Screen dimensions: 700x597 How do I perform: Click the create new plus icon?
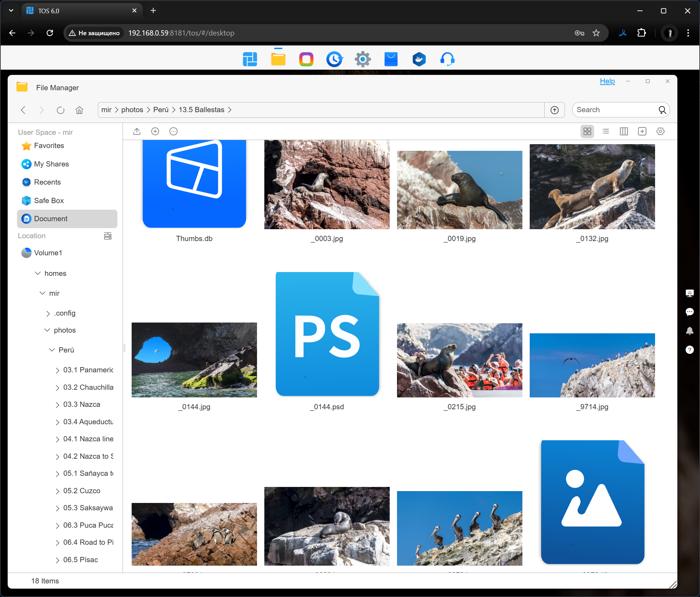(155, 131)
